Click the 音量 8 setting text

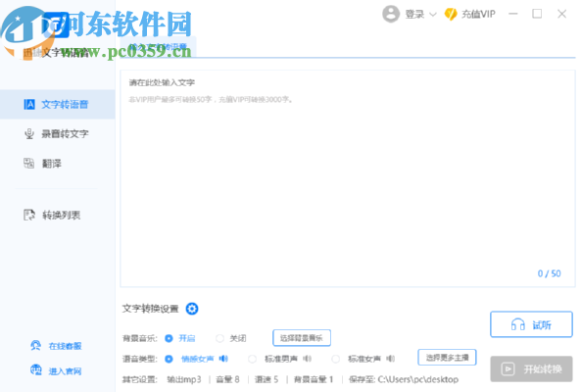(x=227, y=379)
